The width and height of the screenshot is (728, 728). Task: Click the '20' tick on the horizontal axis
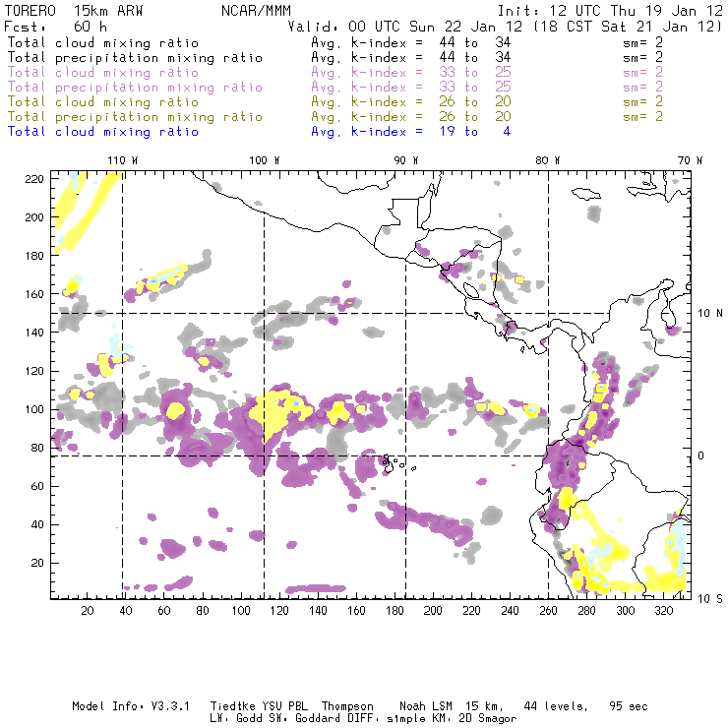pos(88,611)
